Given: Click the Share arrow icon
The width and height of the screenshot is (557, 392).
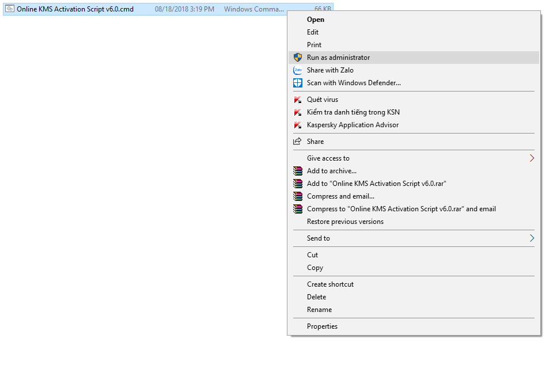Looking at the screenshot, I should (297, 141).
